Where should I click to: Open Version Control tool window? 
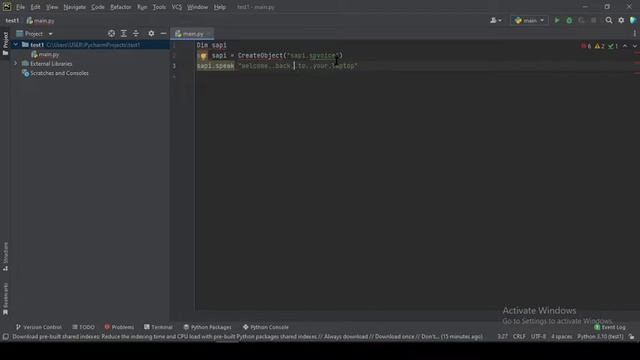point(39,327)
